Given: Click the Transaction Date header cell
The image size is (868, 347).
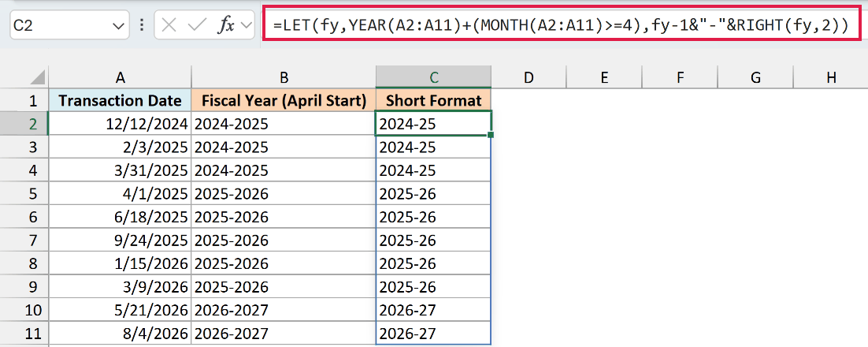Looking at the screenshot, I should 120,100.
